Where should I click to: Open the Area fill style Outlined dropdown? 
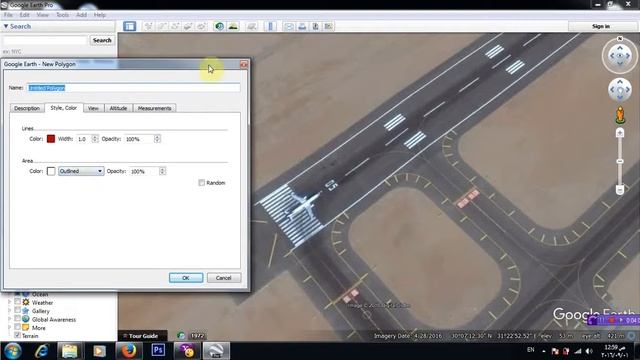81,171
